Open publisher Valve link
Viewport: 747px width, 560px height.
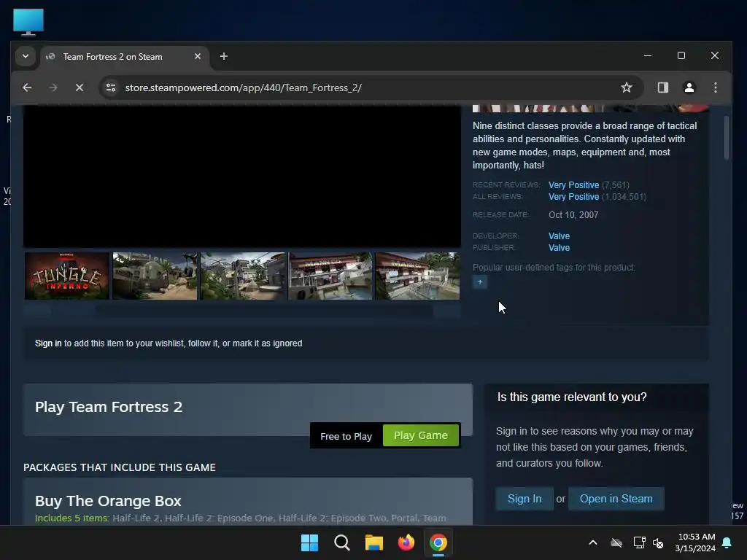point(559,248)
